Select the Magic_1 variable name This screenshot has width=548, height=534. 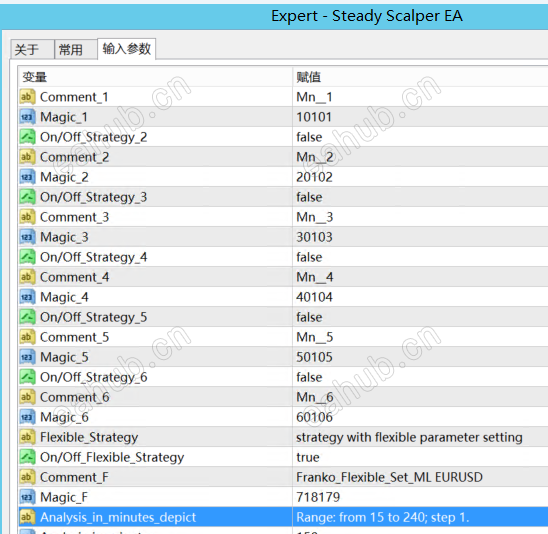[x=64, y=117]
